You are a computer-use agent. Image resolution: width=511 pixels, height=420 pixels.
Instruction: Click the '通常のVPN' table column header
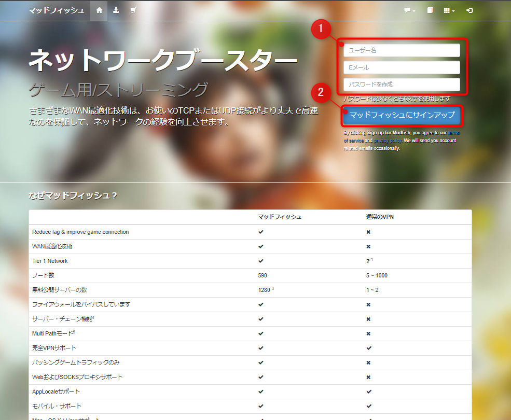click(380, 217)
